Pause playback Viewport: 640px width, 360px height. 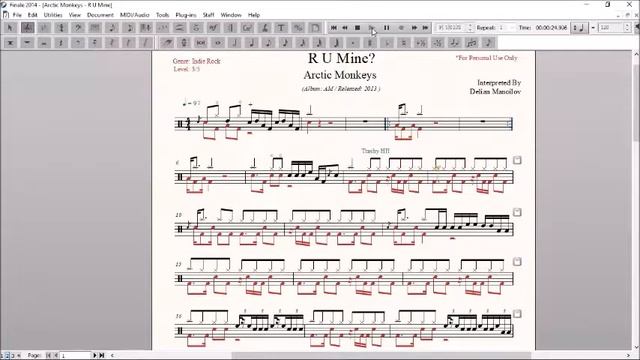[386, 28]
